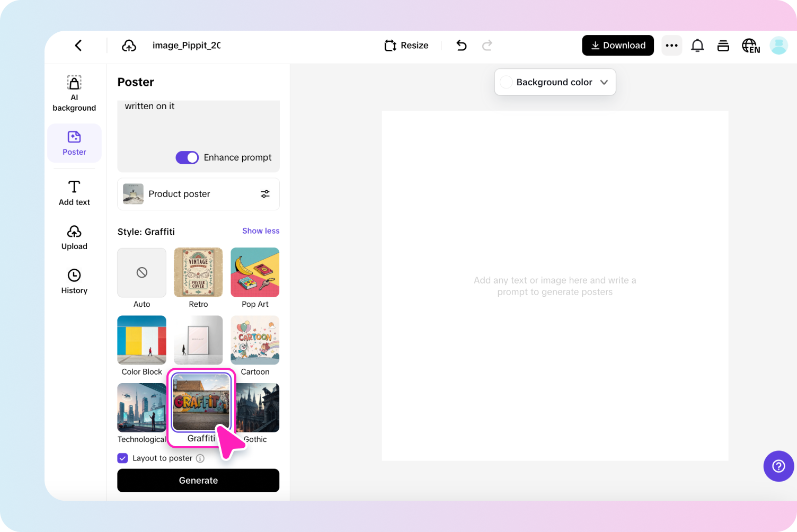
Task: Open the Resize menu
Action: (406, 46)
